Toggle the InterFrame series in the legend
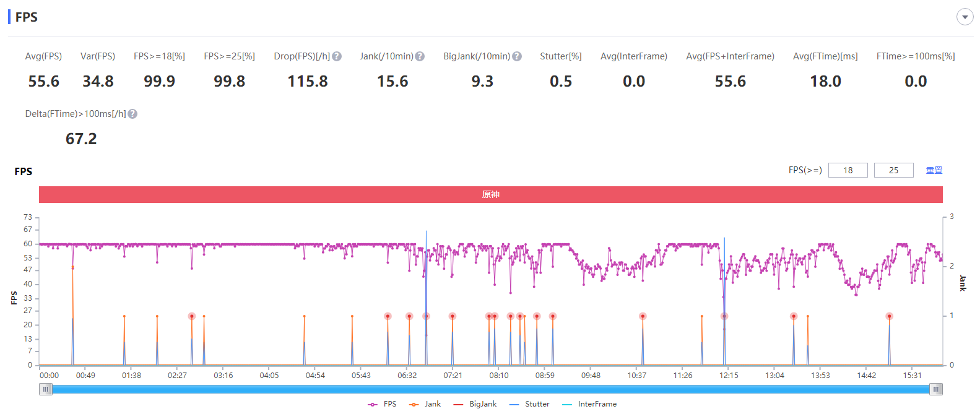Image resolution: width=980 pixels, height=409 pixels. click(x=589, y=404)
